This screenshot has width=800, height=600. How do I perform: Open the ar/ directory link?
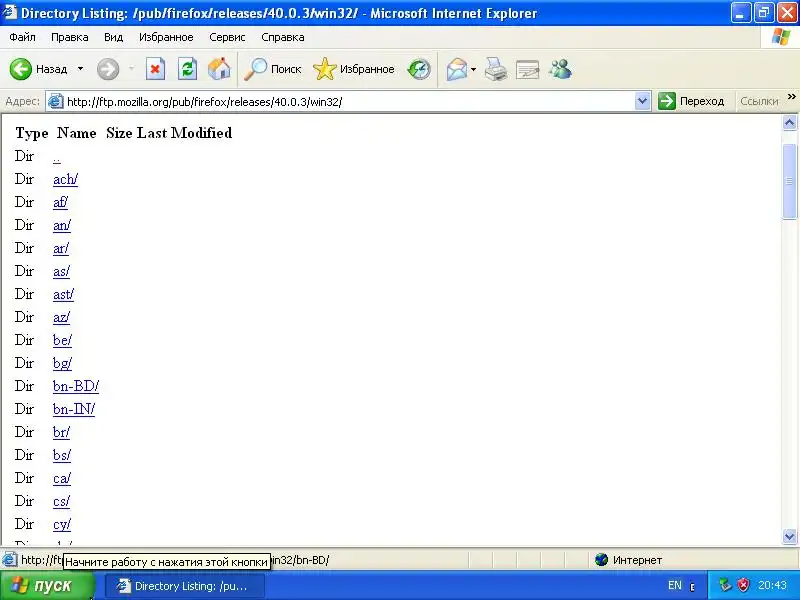coord(60,248)
